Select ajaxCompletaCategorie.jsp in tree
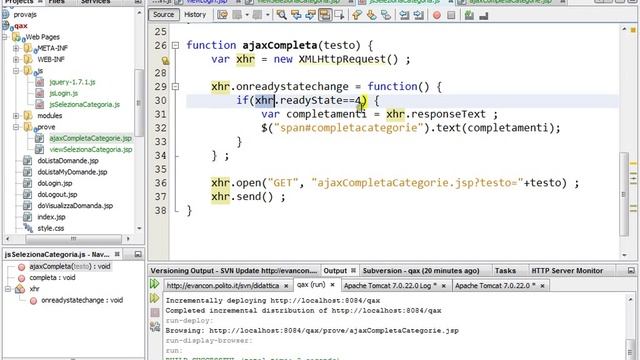 (x=90, y=138)
